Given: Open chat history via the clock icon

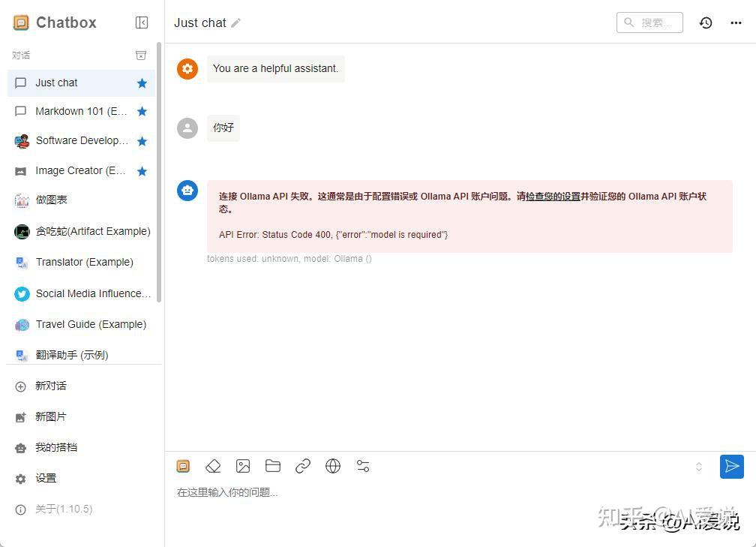Looking at the screenshot, I should [x=705, y=23].
